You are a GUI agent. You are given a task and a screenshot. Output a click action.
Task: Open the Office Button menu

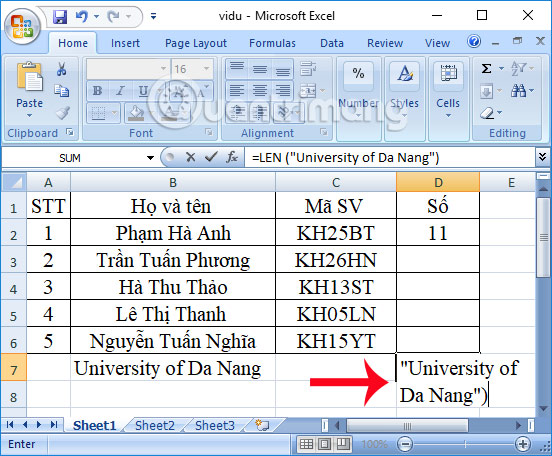point(22,27)
